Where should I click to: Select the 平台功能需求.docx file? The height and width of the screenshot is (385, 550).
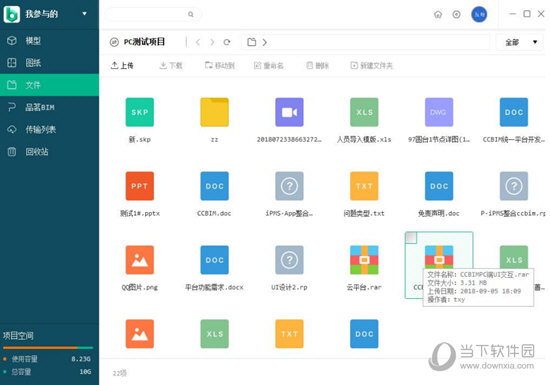click(214, 260)
